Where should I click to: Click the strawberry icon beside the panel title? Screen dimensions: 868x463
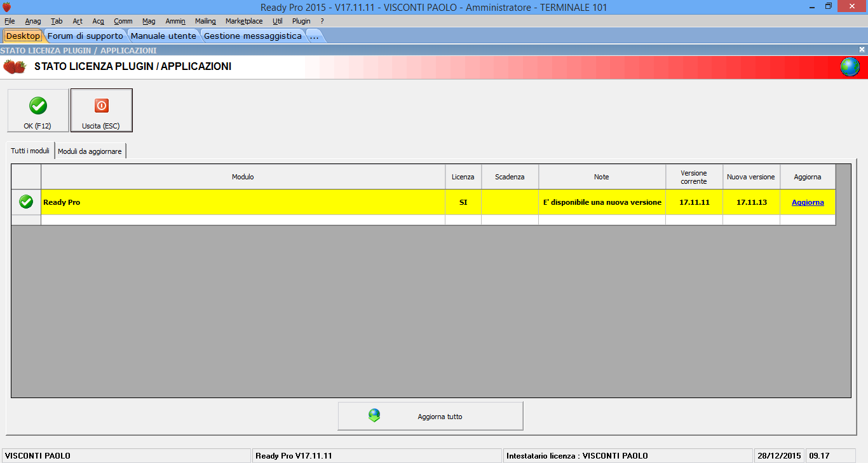(x=15, y=66)
